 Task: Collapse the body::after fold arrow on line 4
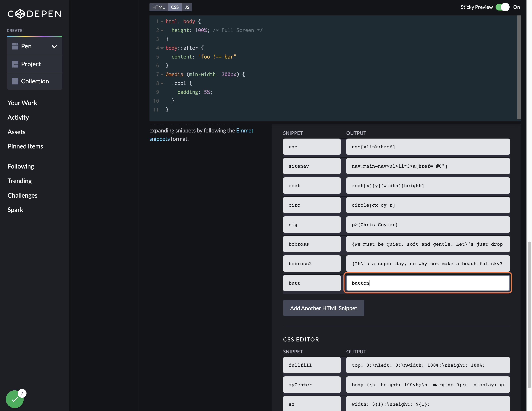click(162, 48)
